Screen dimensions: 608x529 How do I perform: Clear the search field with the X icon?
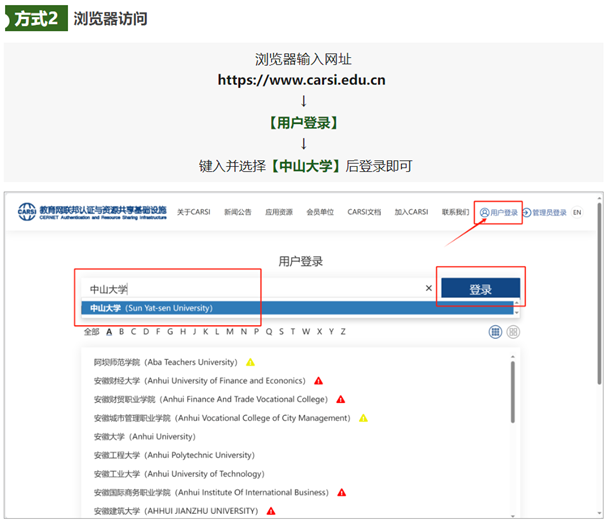point(428,288)
